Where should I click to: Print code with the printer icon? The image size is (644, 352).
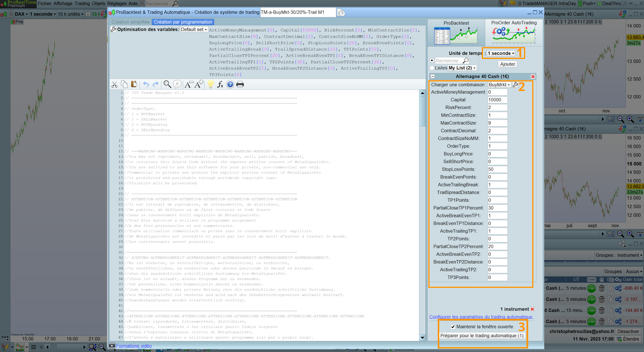[240, 84]
